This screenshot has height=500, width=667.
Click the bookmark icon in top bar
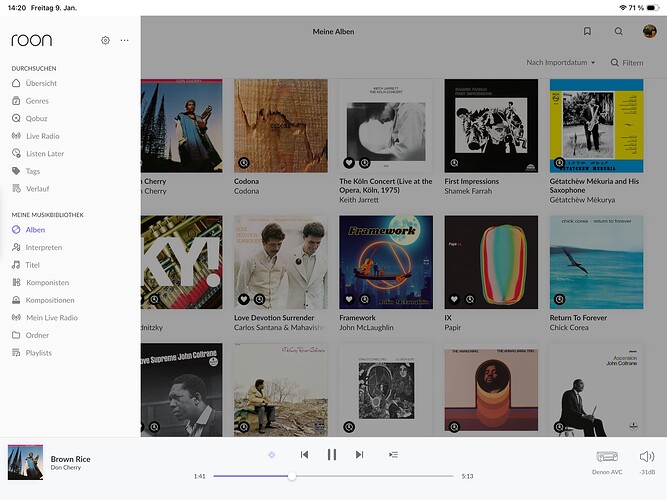[x=587, y=32]
